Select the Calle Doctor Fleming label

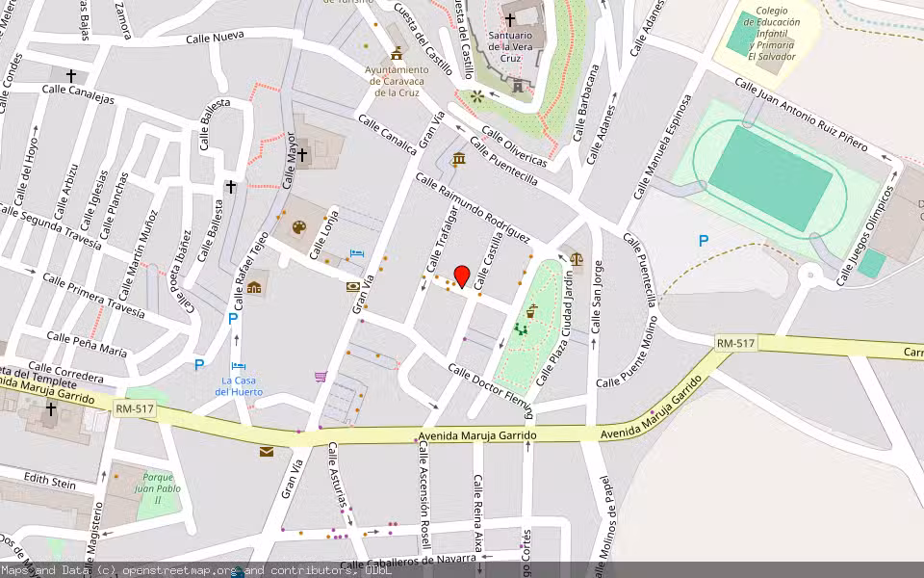click(x=491, y=391)
